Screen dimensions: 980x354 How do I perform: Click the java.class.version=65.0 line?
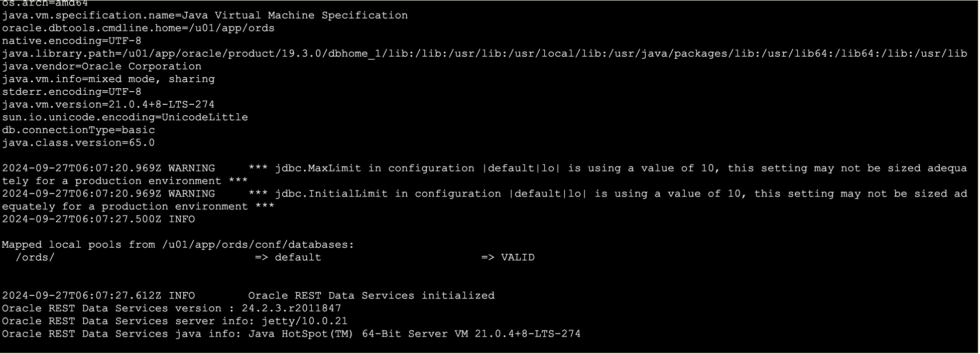click(x=78, y=143)
